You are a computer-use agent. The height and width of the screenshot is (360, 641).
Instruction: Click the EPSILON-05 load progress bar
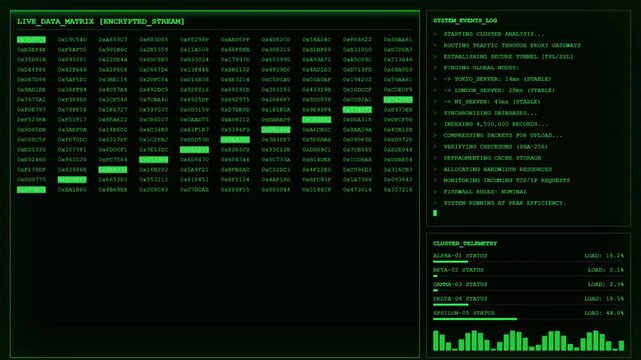tap(528, 319)
